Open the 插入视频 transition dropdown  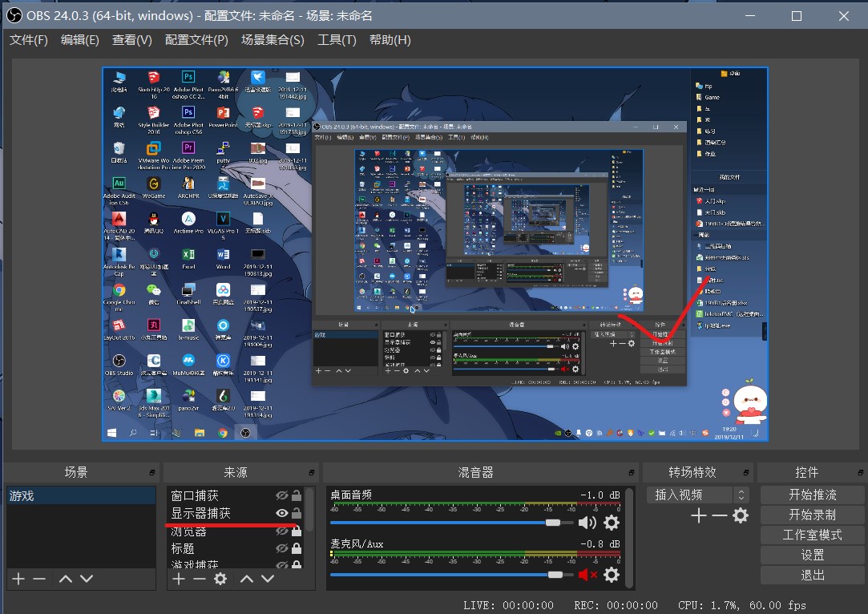[698, 495]
